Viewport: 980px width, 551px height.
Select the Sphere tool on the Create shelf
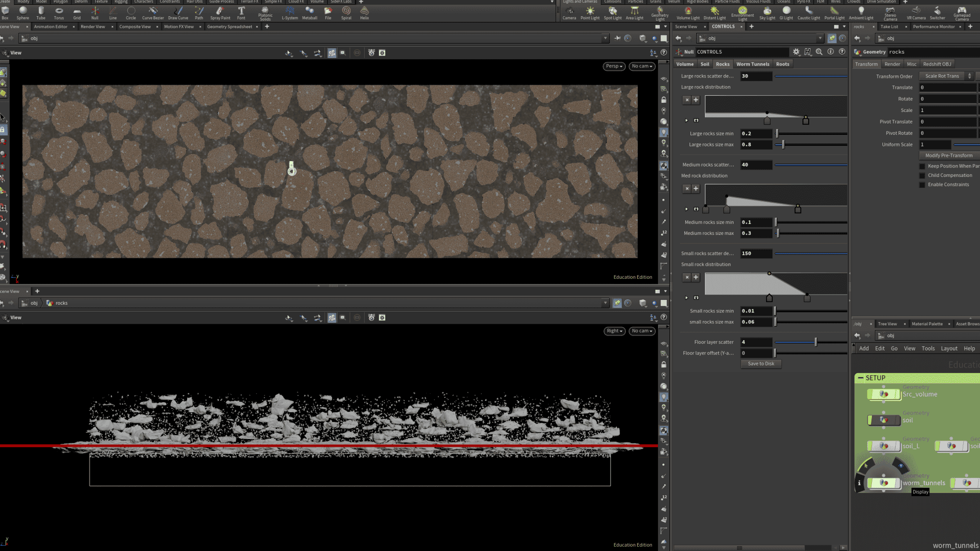[x=22, y=12]
